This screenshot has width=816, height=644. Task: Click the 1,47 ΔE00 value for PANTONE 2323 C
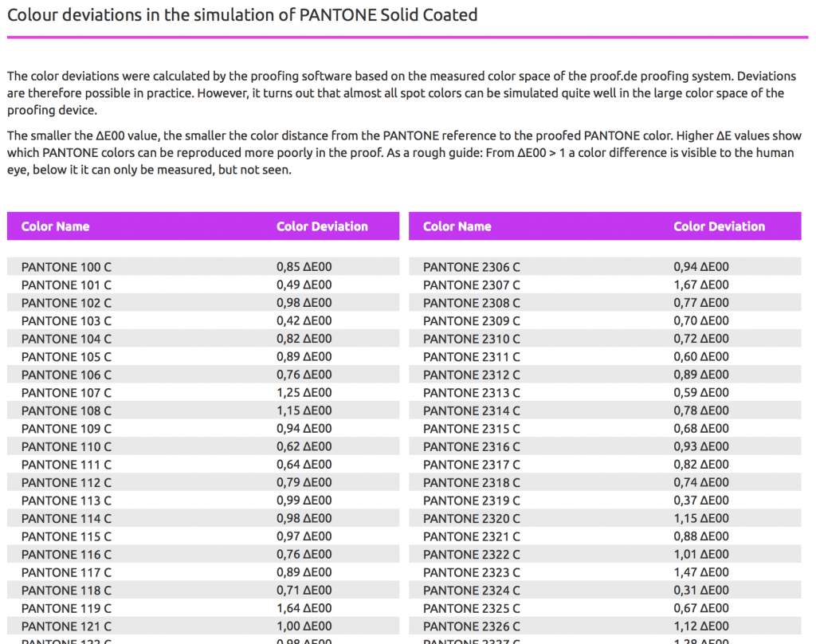click(x=701, y=572)
